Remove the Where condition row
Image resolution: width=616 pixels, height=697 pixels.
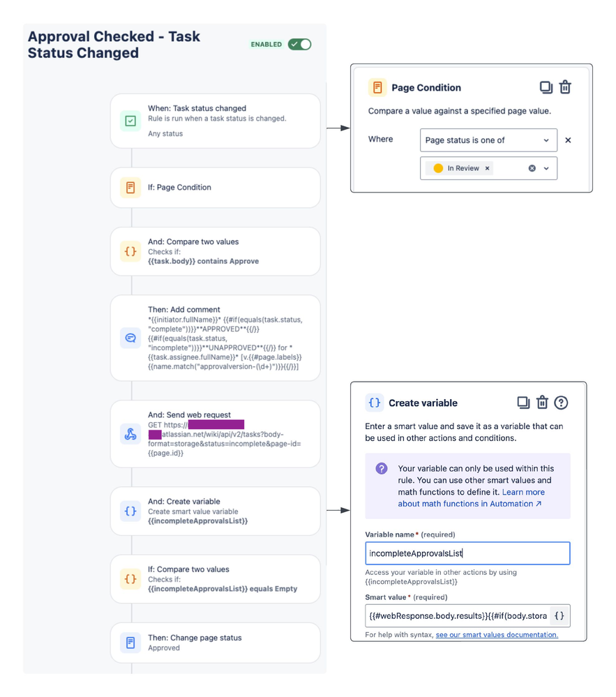click(x=568, y=140)
